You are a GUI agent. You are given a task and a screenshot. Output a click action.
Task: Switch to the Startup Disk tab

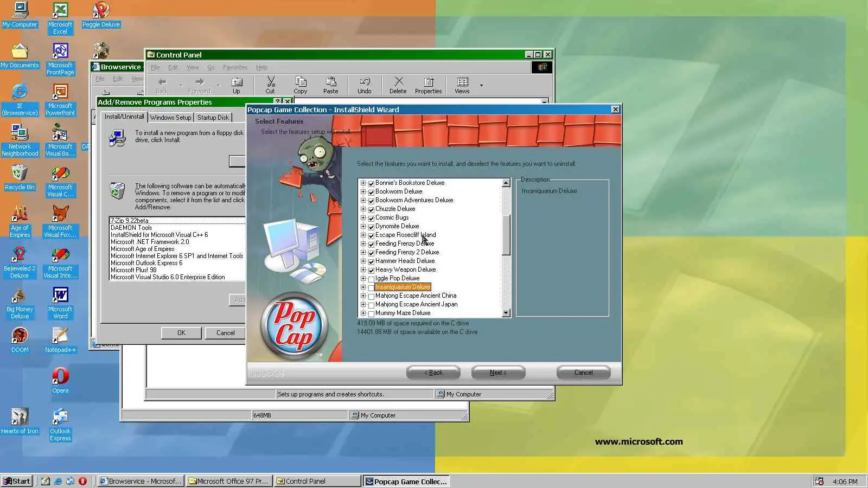pos(213,118)
